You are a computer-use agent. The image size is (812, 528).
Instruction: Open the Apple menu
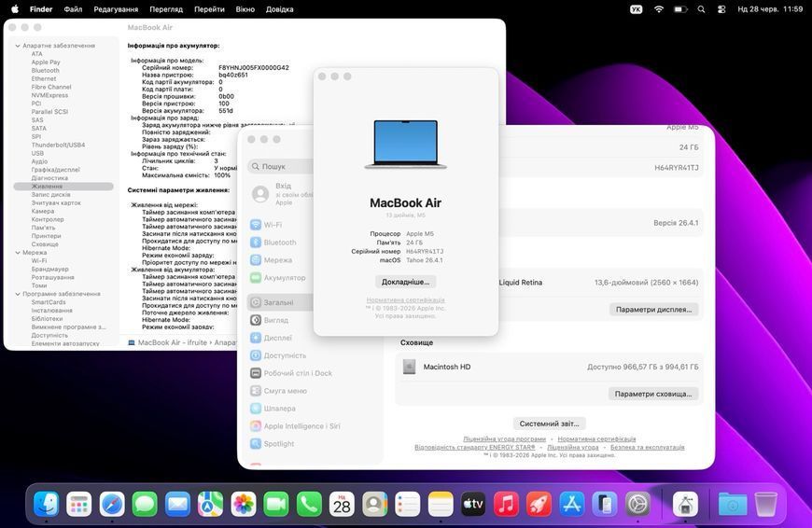tap(15, 9)
